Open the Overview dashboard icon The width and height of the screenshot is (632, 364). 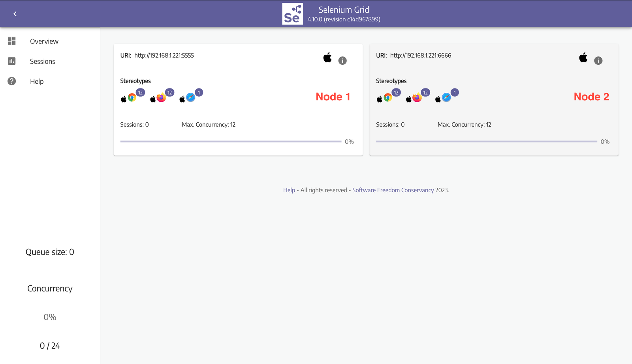tap(12, 41)
